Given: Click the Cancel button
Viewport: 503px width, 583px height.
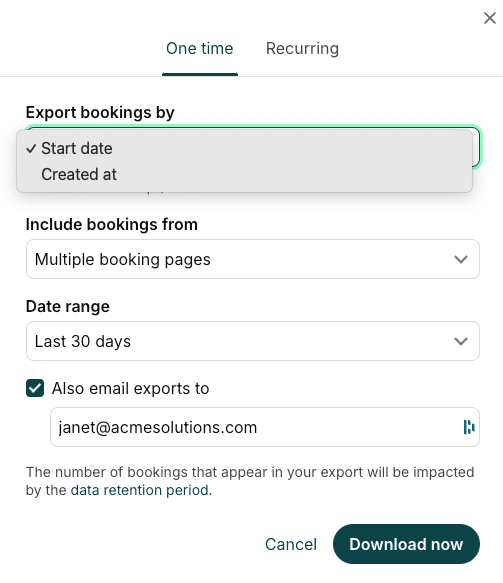Looking at the screenshot, I should click(x=291, y=544).
